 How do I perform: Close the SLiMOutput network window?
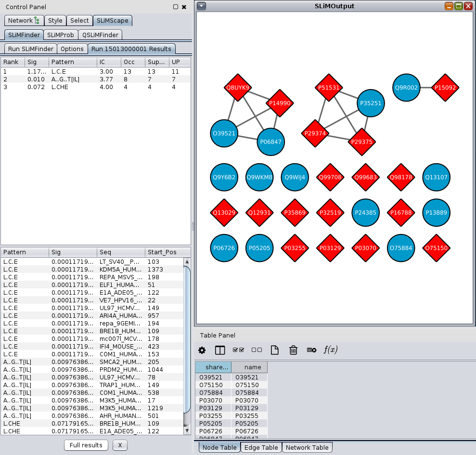click(468, 6)
